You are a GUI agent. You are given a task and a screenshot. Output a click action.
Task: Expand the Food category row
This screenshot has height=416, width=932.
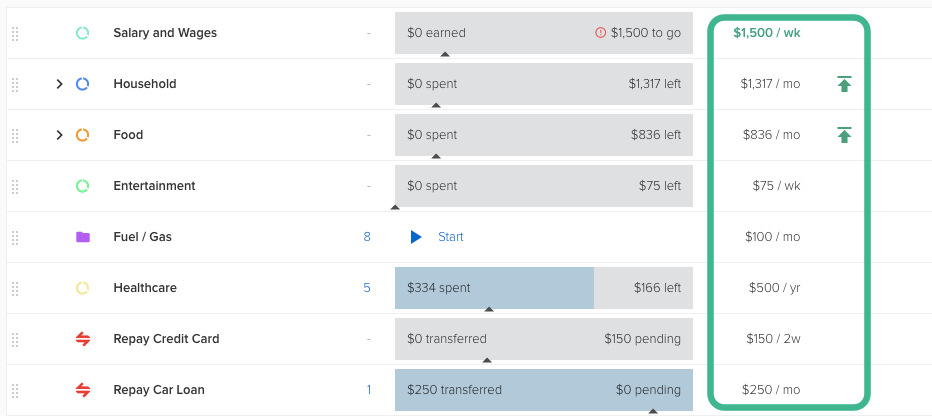pos(60,135)
